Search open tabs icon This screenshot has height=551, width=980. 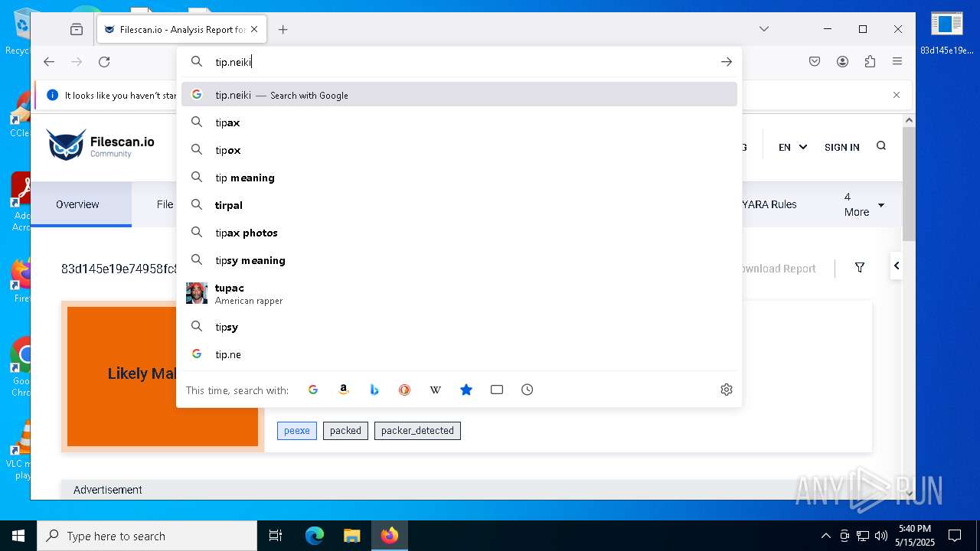pos(497,390)
